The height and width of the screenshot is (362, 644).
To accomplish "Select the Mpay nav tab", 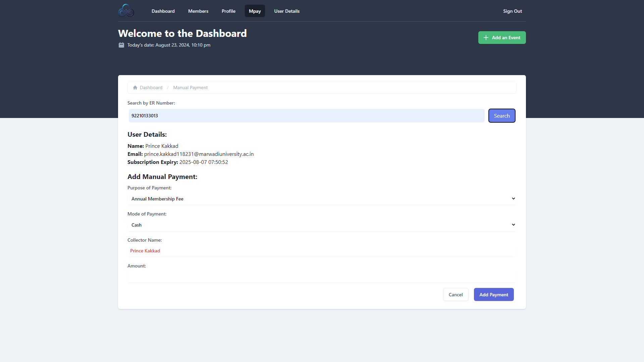I will click(255, 11).
